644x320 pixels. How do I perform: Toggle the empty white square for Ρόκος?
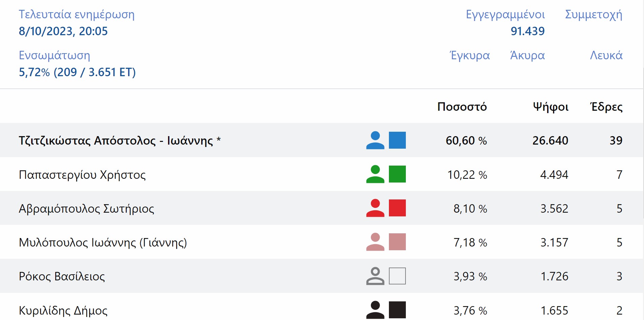pos(397,276)
